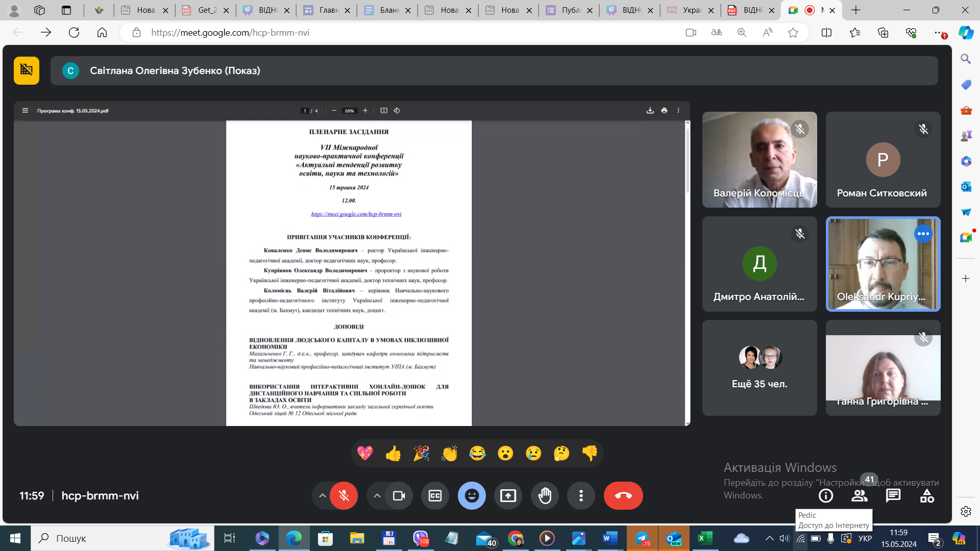The height and width of the screenshot is (551, 980).
Task: Open the PDF viewer sidebar menu
Action: (25, 110)
